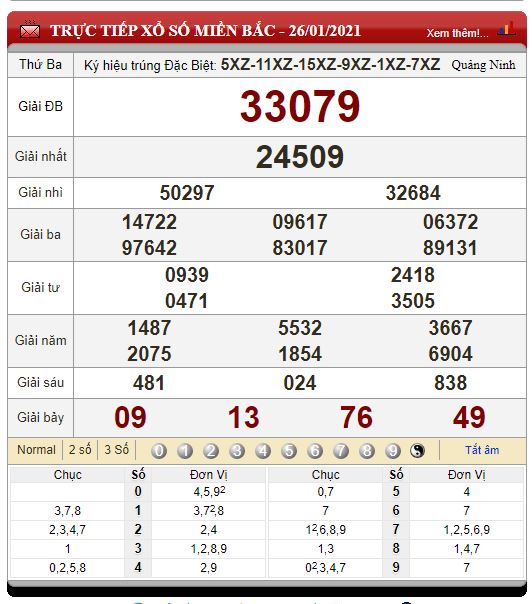Toggle sound with Tắt âm

pos(482,450)
